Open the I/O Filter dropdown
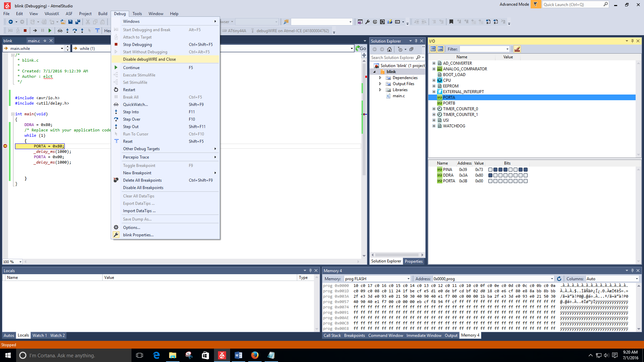644x362 pixels. click(507, 49)
